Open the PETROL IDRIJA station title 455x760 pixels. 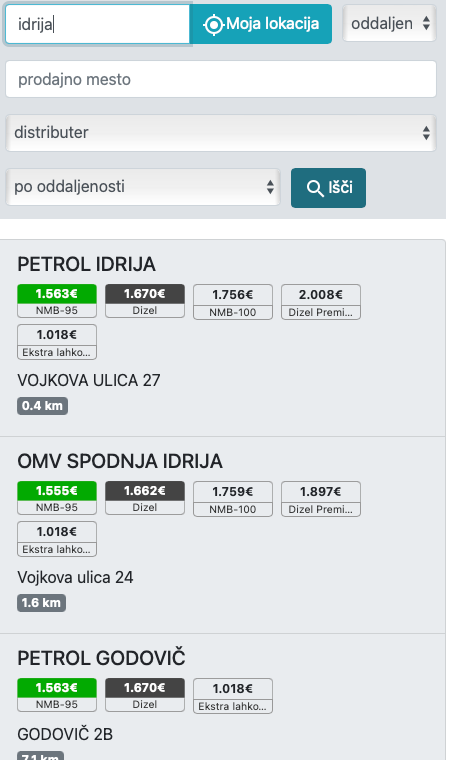(87, 265)
